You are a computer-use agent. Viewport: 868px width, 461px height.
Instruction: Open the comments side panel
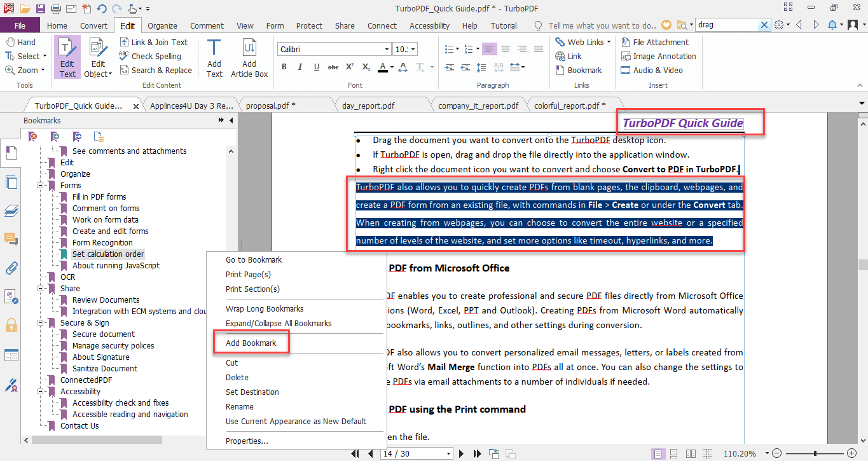pyautogui.click(x=11, y=238)
